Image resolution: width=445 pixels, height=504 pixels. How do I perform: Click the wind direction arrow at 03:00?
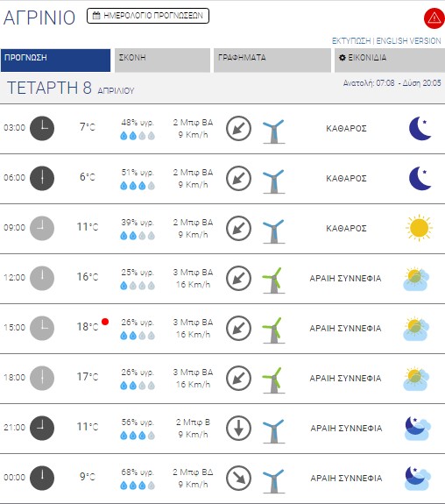coord(238,129)
